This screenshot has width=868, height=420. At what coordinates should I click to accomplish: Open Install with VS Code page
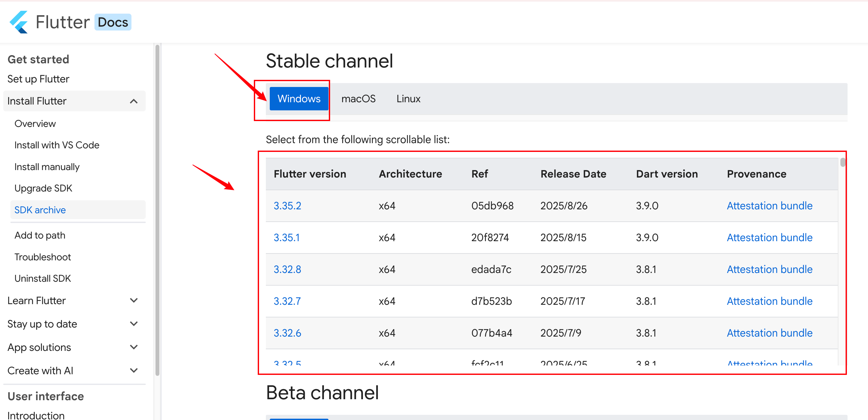[x=57, y=145]
